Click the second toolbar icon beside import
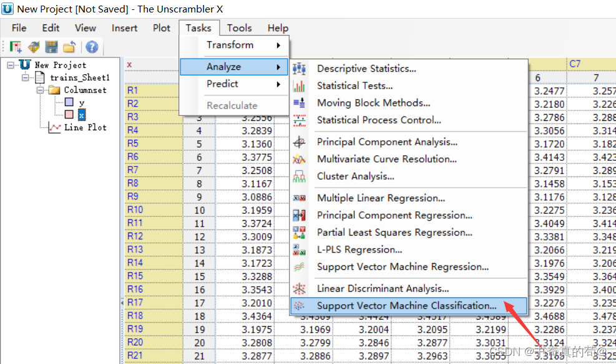Screen dimensions: 616x364 tap(34, 47)
